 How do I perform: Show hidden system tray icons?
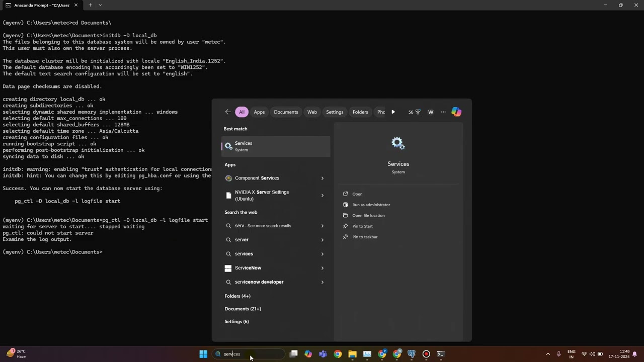pos(548,354)
